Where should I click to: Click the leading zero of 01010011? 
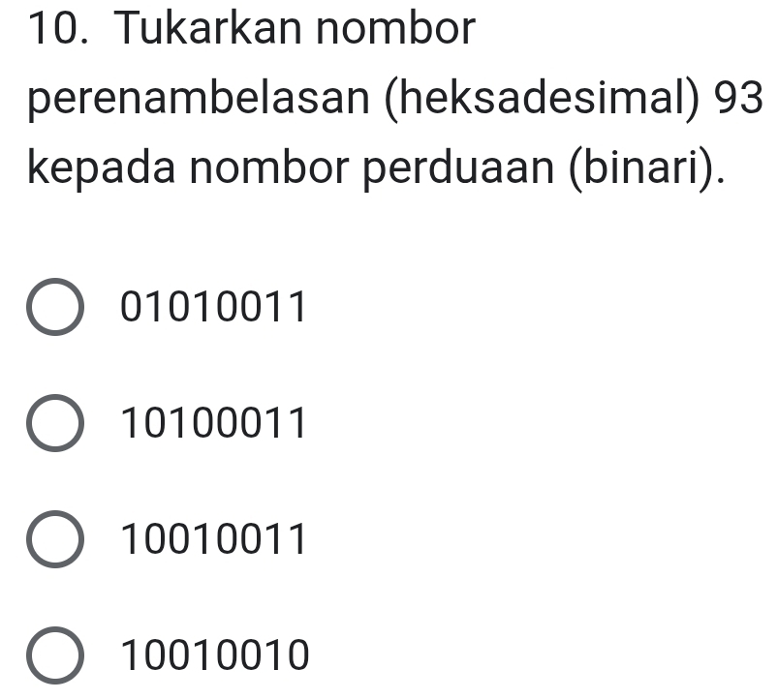[x=132, y=307]
